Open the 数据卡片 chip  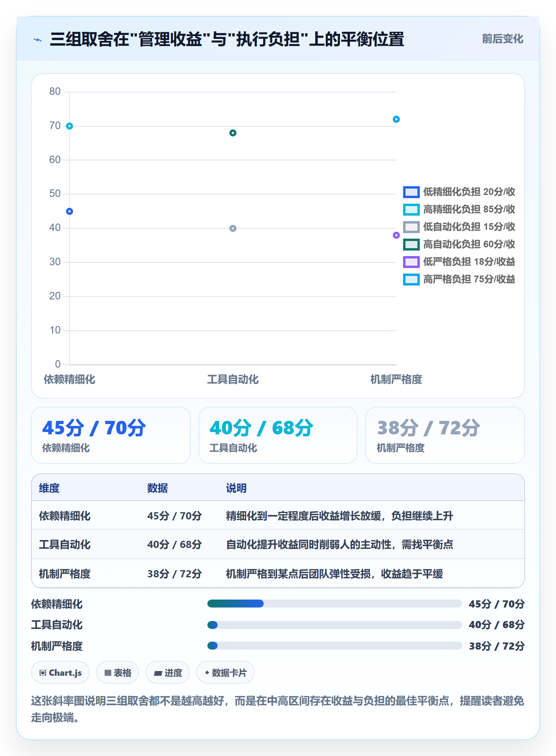coord(226,673)
